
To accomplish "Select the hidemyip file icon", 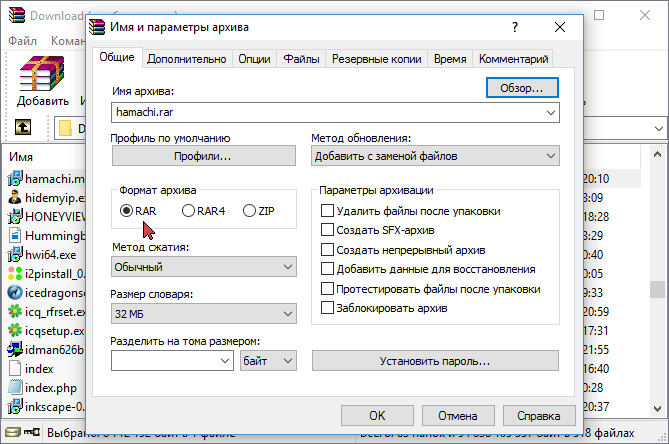I will coord(15,197).
